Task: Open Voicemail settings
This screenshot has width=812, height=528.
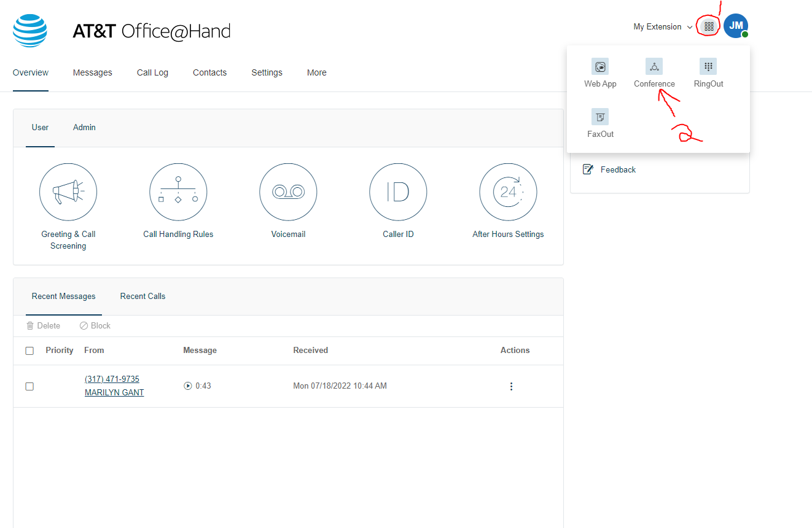Action: (288, 201)
